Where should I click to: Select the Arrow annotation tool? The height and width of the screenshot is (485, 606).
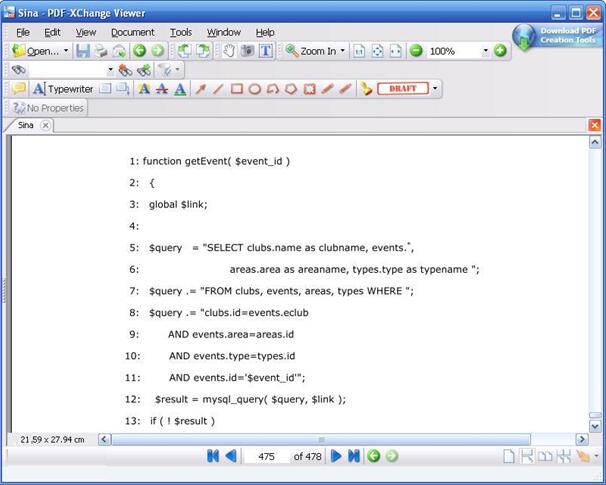[200, 89]
